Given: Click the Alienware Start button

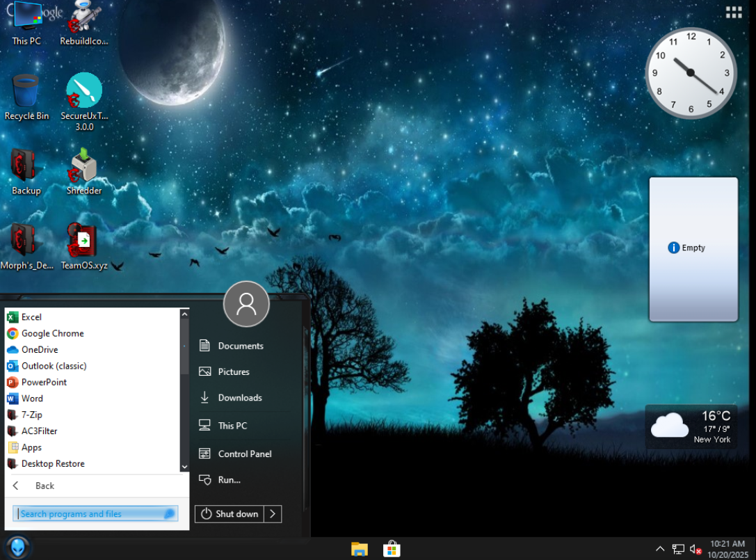Looking at the screenshot, I should (x=17, y=547).
